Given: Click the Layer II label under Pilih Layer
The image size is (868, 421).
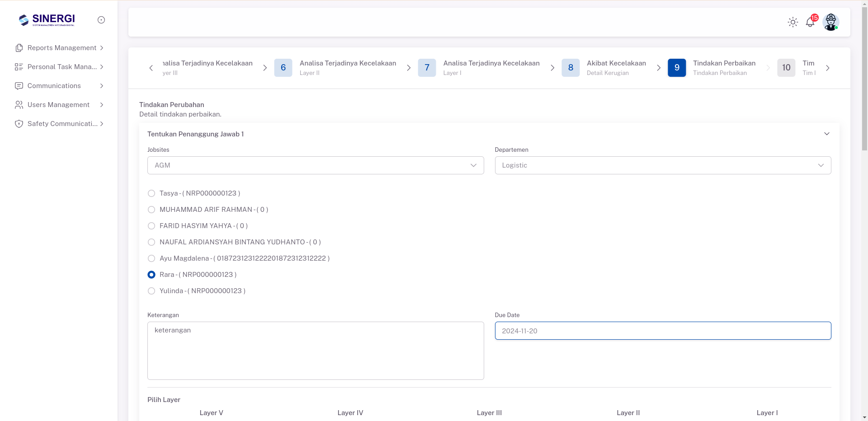Looking at the screenshot, I should click(x=628, y=413).
